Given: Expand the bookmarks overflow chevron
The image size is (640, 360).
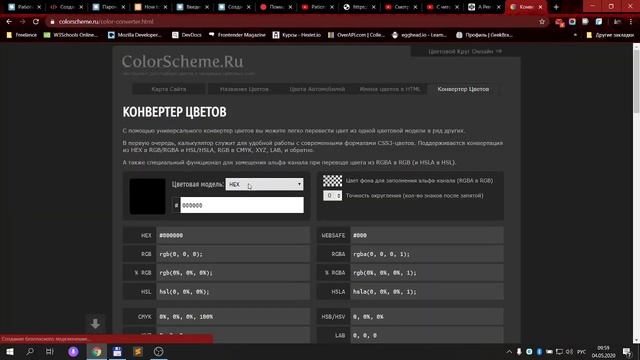Looking at the screenshot, I should (576, 35).
